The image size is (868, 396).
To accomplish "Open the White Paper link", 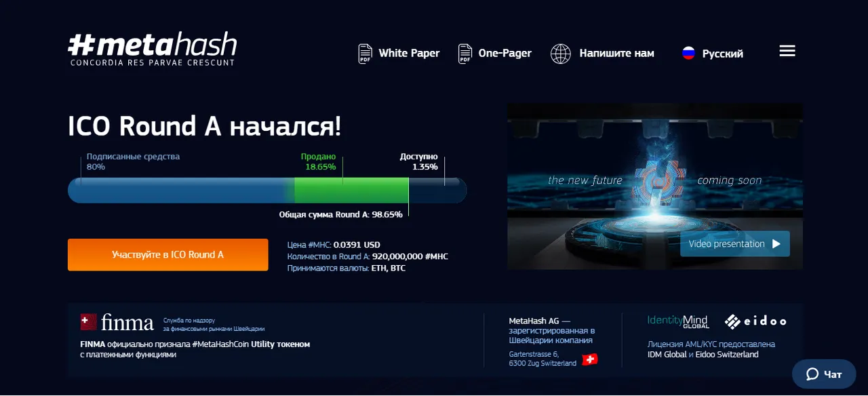I will [x=409, y=54].
